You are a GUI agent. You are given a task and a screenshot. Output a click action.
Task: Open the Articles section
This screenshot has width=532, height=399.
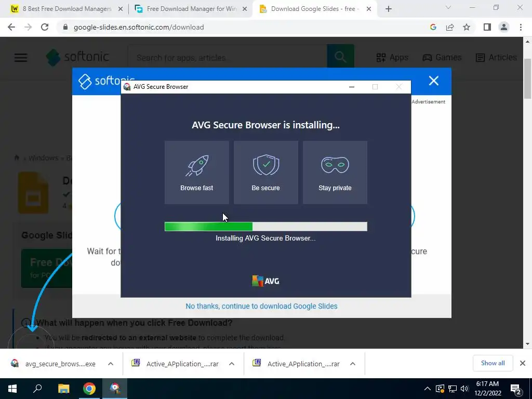[x=496, y=57]
